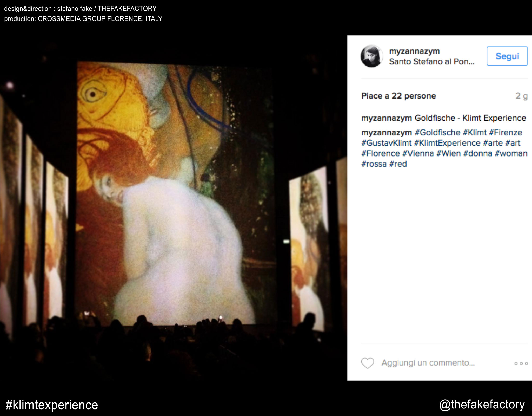Open the #GustavKlimt hashtag
This screenshot has width=532, height=416.
[x=387, y=143]
